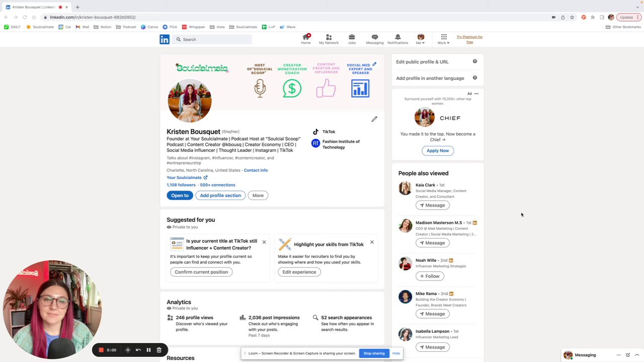Click the Edit experience button
The width and height of the screenshot is (644, 362).
pyautogui.click(x=299, y=272)
